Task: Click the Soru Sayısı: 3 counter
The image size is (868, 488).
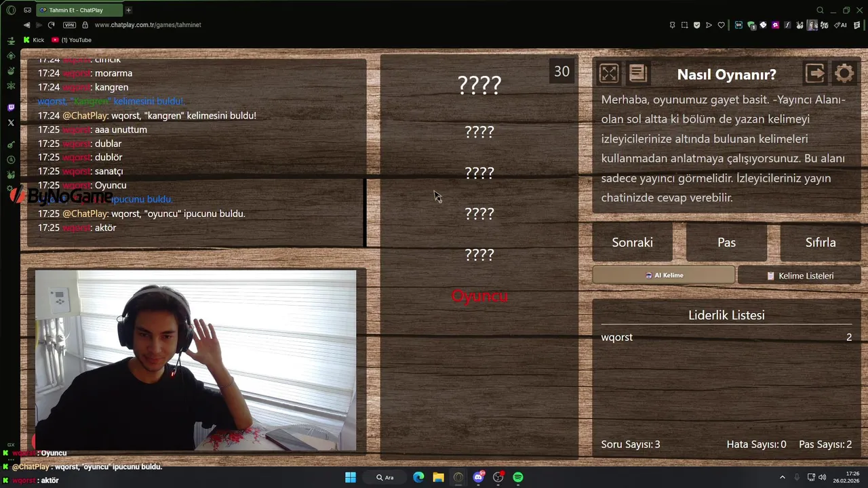Action: [x=630, y=445]
